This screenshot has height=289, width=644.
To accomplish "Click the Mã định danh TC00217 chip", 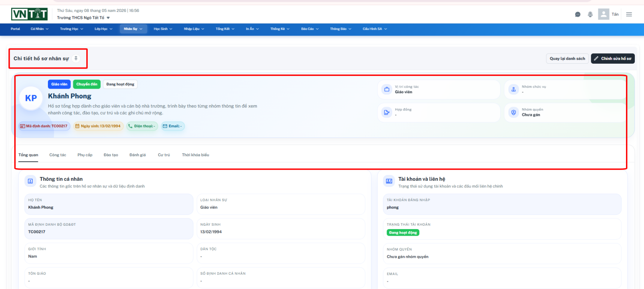I will pyautogui.click(x=44, y=126).
